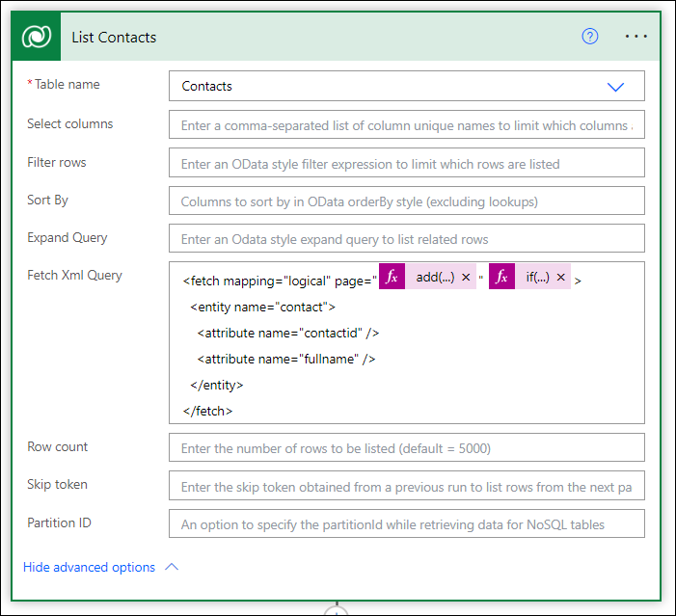Click the Sort By label
Screen dimensions: 676x616
coord(47,200)
